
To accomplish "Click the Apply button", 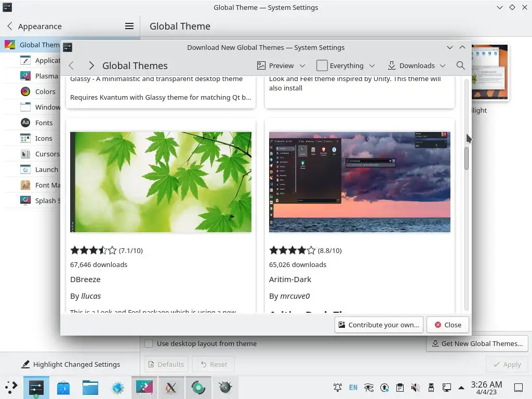I will pos(507,364).
